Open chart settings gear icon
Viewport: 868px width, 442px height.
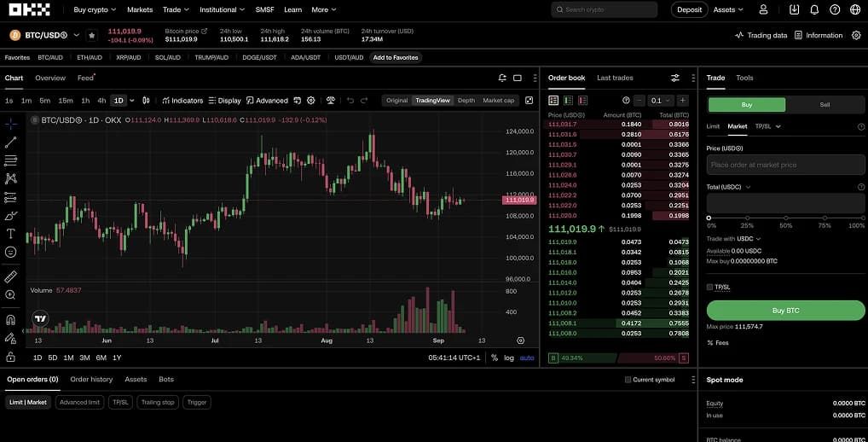311,100
